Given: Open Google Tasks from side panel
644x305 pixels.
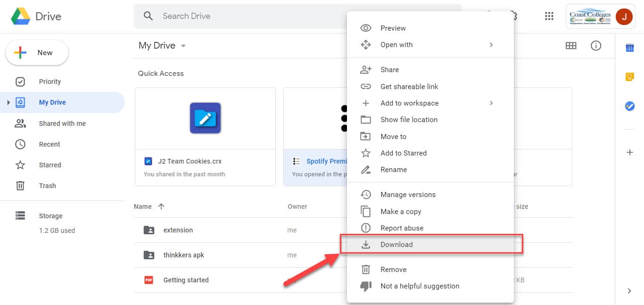Looking at the screenshot, I should tap(630, 106).
